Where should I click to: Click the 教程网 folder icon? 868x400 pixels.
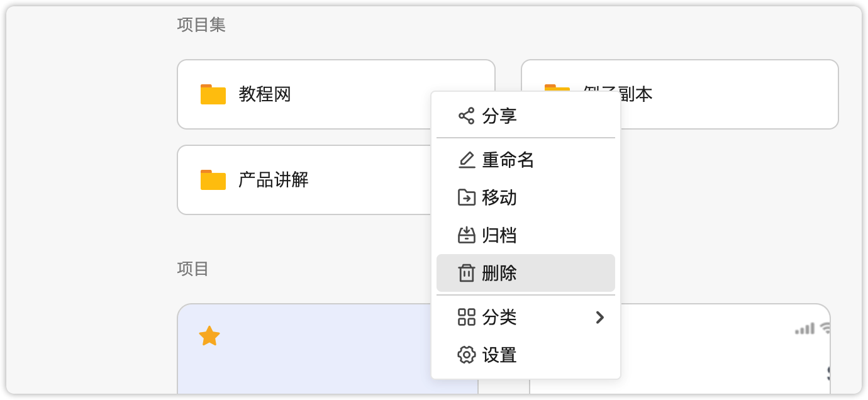coord(213,94)
